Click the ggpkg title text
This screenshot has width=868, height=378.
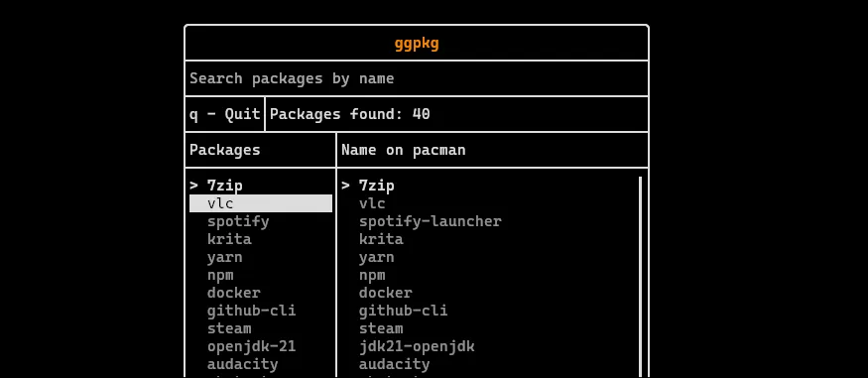click(x=417, y=44)
